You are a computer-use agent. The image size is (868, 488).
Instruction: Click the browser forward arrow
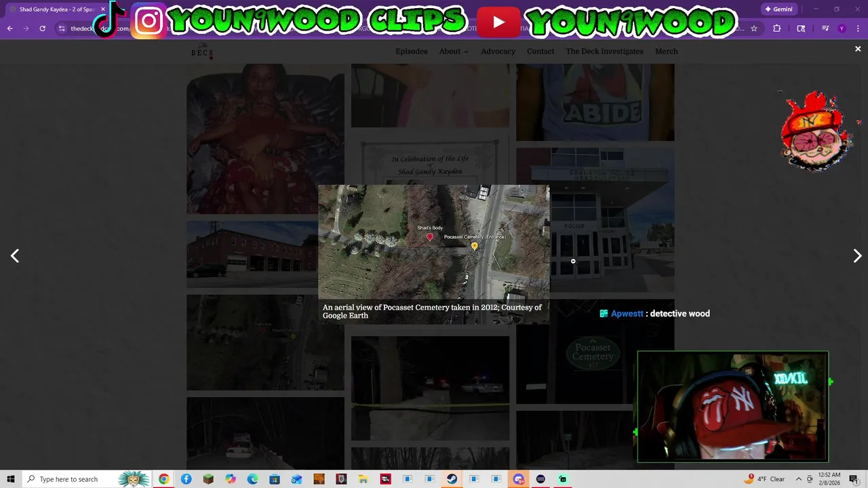(26, 28)
